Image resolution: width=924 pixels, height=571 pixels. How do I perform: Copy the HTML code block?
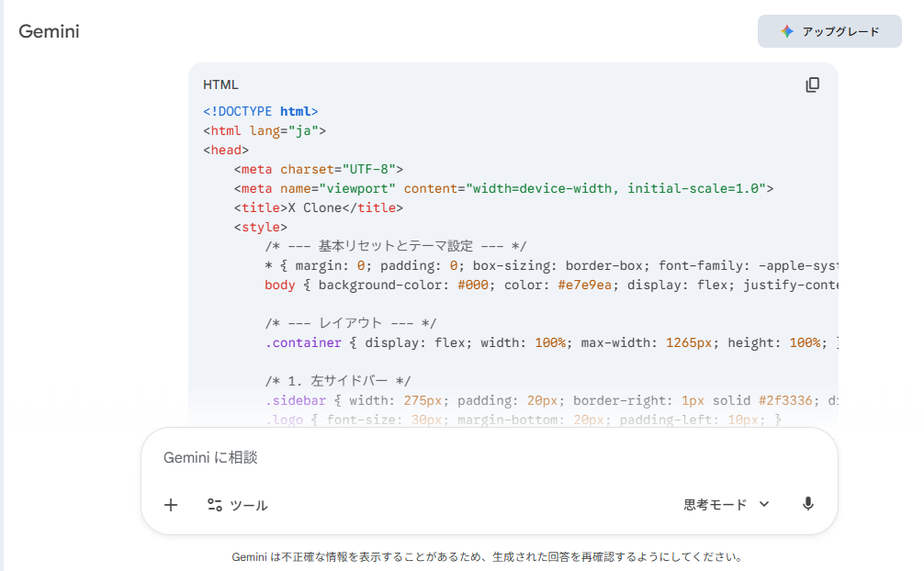coord(812,84)
